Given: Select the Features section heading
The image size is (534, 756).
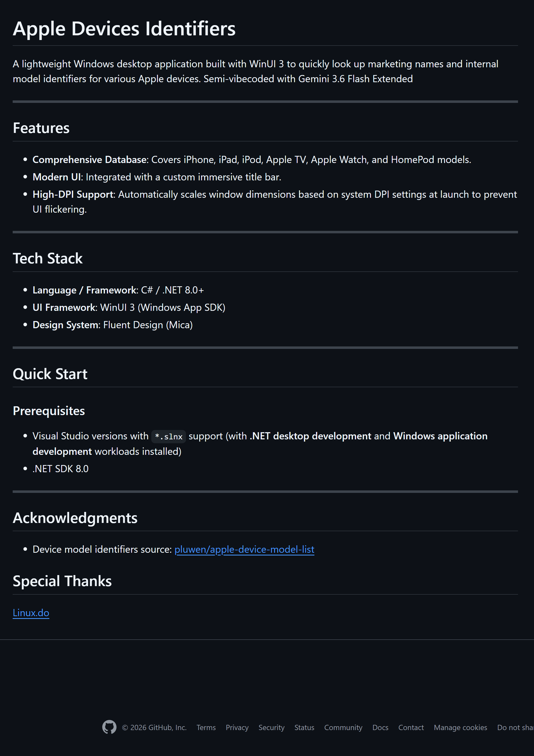Looking at the screenshot, I should coord(41,128).
